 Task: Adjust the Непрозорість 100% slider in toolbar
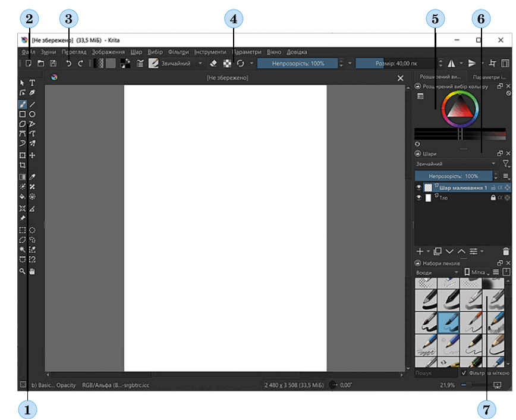[x=298, y=63]
